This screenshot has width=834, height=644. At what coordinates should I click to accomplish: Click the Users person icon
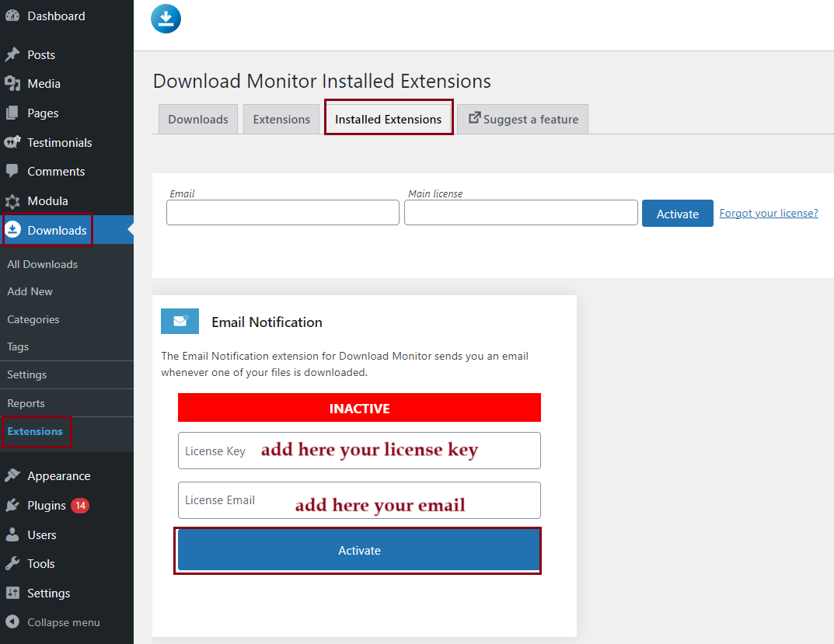(x=12, y=534)
